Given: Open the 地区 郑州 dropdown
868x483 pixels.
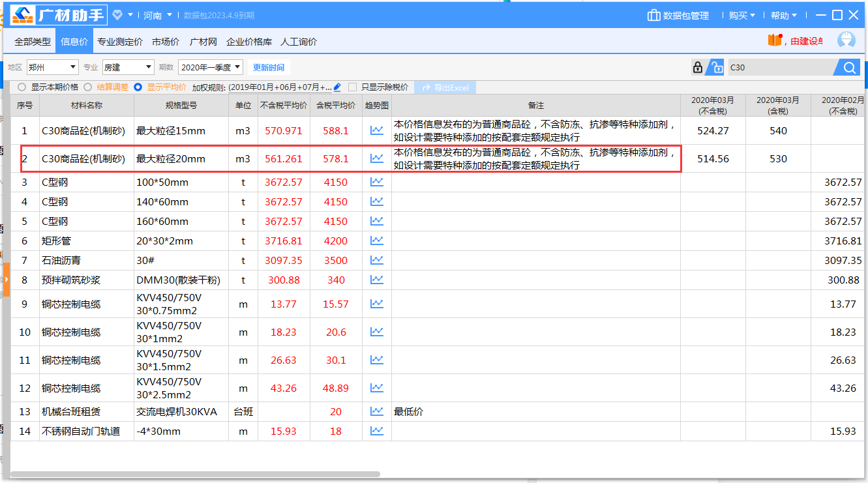Looking at the screenshot, I should click(x=53, y=67).
